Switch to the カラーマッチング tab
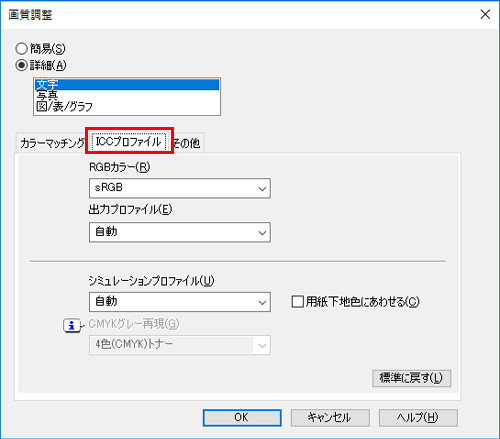The width and height of the screenshot is (500, 439). [x=52, y=143]
